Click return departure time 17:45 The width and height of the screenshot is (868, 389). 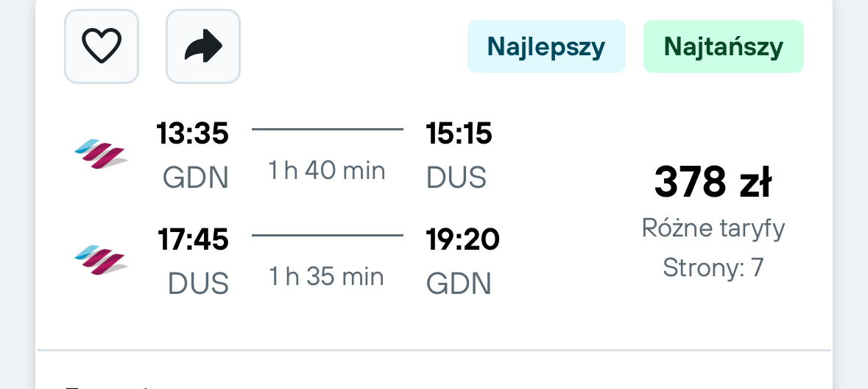[x=193, y=239]
